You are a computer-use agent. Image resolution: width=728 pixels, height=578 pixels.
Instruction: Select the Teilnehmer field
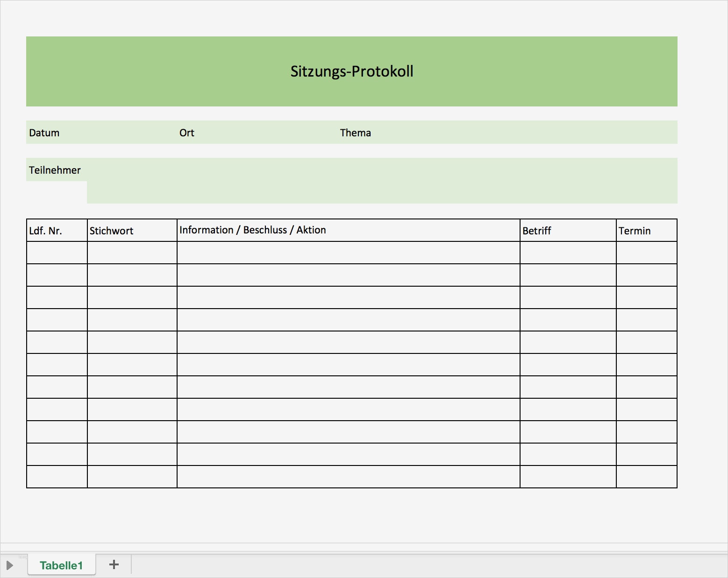click(x=55, y=170)
